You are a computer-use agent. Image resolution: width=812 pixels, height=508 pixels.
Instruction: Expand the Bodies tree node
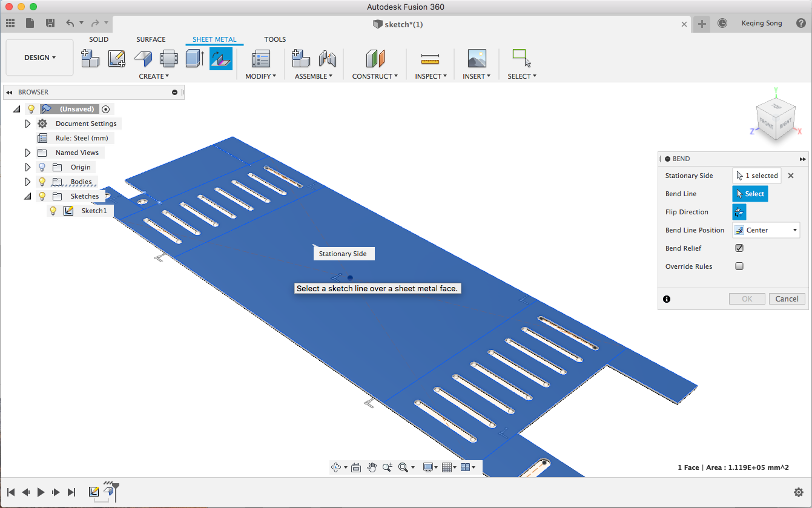tap(27, 182)
